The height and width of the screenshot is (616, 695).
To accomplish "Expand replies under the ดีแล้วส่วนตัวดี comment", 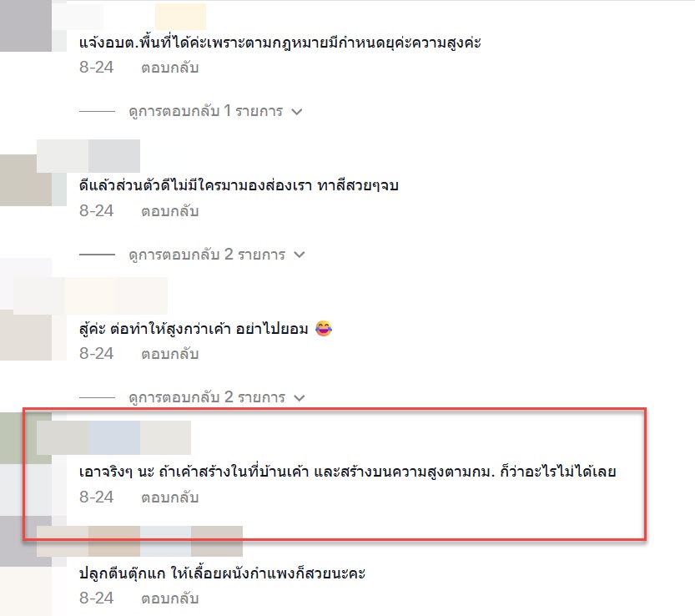I will (217, 255).
